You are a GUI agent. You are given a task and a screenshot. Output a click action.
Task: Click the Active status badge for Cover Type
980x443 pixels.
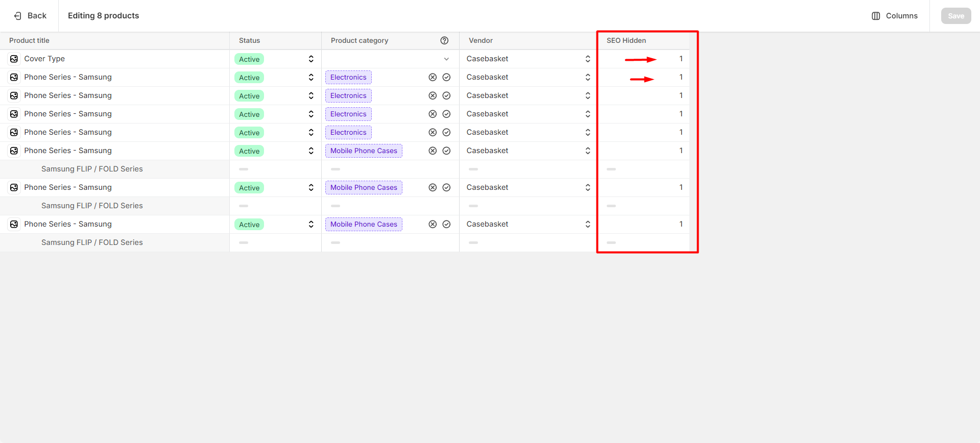click(249, 59)
